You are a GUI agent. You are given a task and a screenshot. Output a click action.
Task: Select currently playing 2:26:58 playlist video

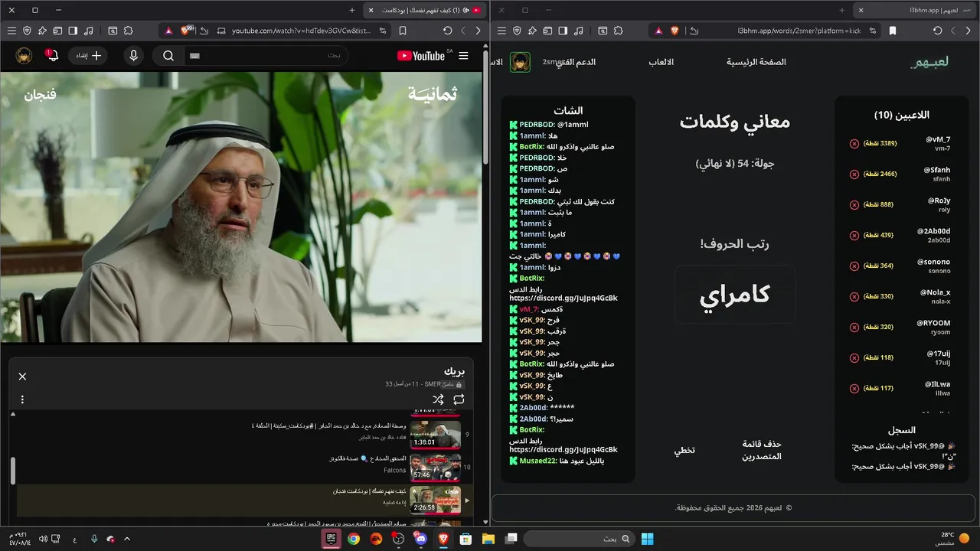click(x=245, y=499)
